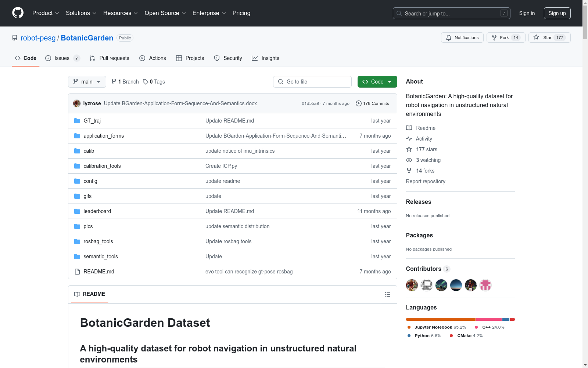Click the GT_traj folder icon
The image size is (588, 368).
(77, 121)
